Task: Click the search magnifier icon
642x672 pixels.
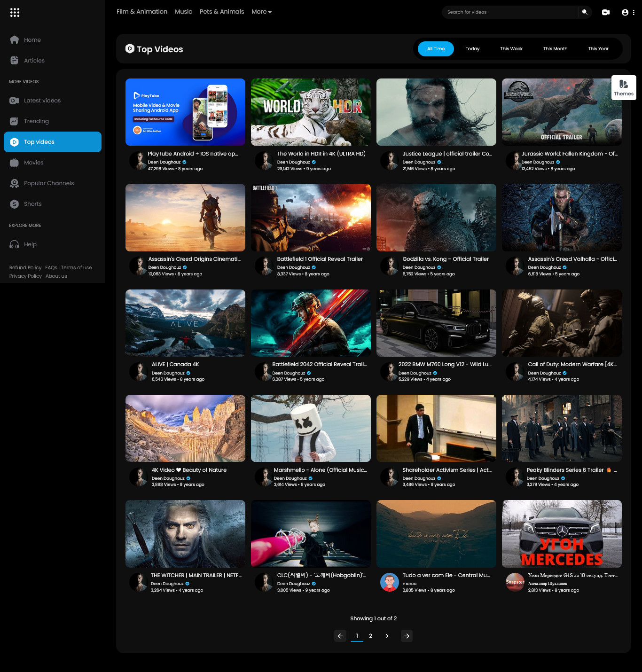Action: tap(585, 12)
